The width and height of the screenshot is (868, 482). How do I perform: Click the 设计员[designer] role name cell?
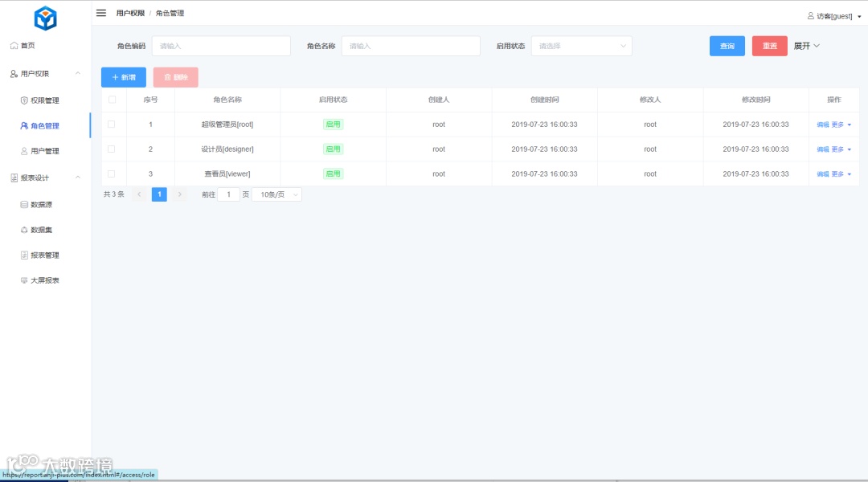pyautogui.click(x=227, y=149)
